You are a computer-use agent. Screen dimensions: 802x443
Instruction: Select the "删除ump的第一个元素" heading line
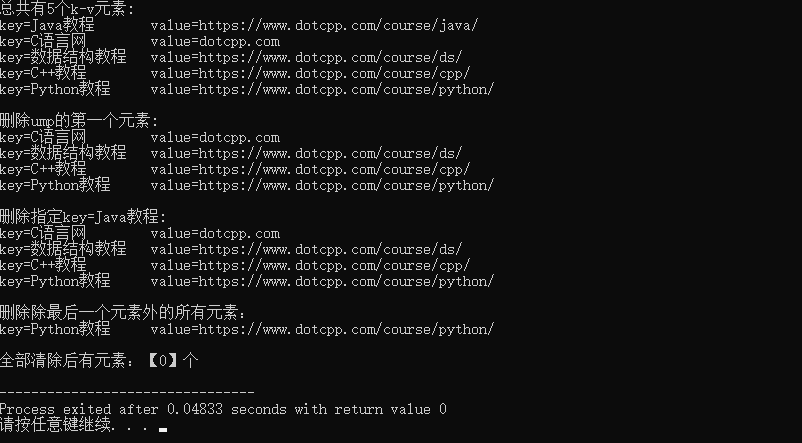(x=79, y=121)
